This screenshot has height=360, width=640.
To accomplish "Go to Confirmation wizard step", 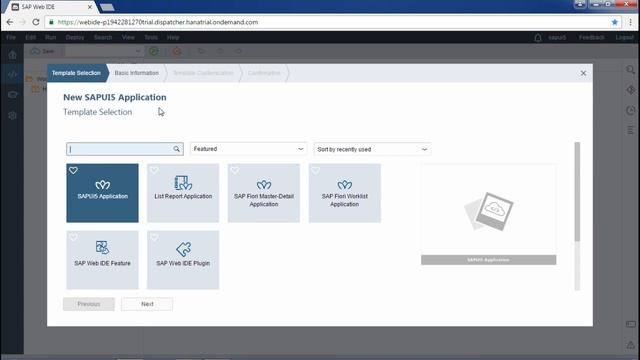I will (264, 73).
